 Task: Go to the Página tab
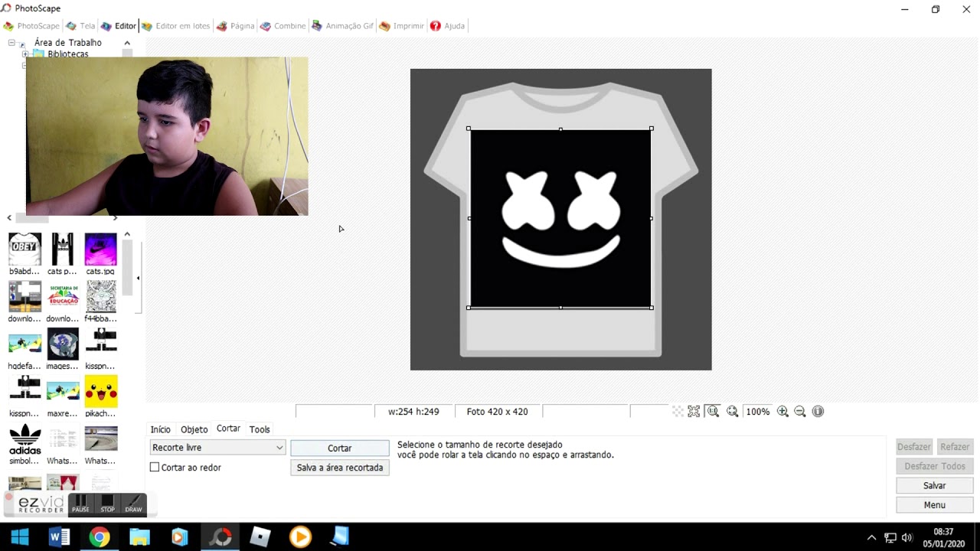pos(235,25)
